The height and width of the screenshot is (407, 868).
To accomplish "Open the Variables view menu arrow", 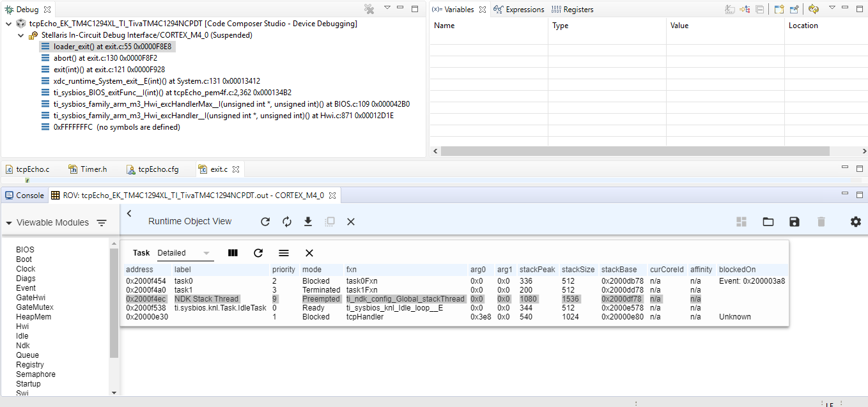I will point(832,8).
